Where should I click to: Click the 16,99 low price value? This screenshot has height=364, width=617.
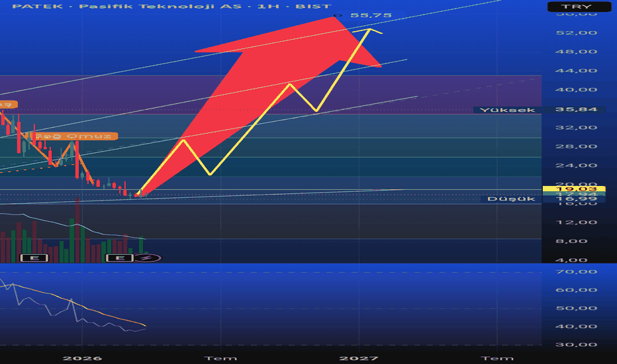tap(576, 199)
